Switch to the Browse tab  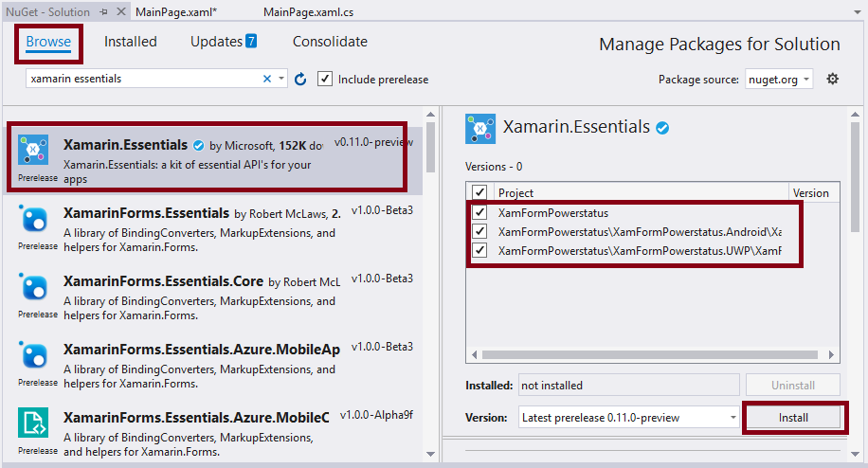(48, 42)
